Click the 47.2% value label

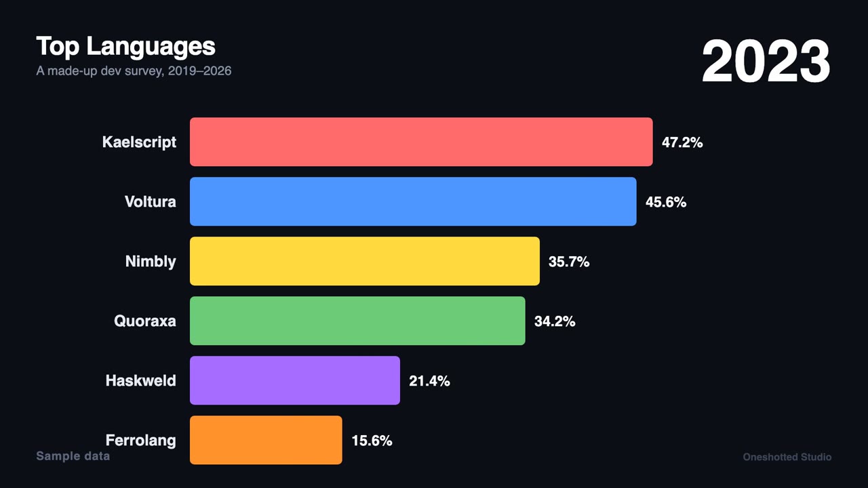[x=682, y=142]
